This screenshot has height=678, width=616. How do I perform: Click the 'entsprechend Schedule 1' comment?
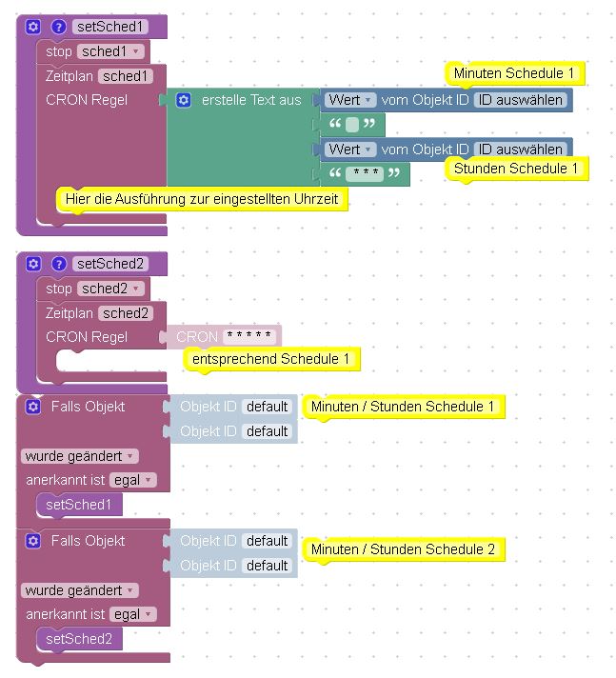point(271,359)
